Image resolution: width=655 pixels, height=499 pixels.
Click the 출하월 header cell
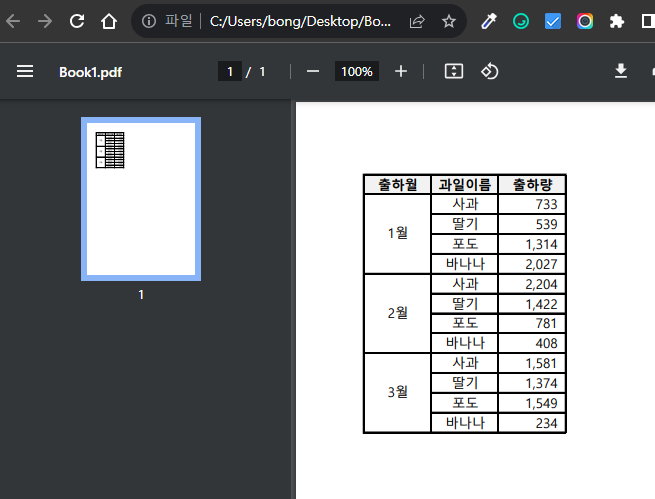click(397, 185)
